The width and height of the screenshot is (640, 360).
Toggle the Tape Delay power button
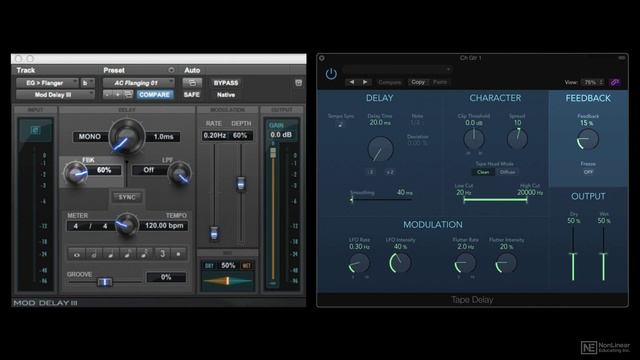pyautogui.click(x=331, y=74)
